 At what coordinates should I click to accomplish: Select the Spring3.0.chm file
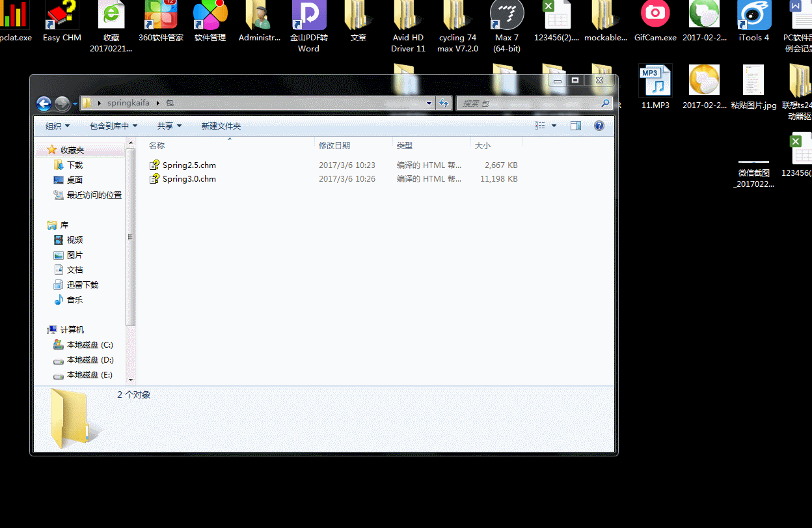tap(189, 179)
